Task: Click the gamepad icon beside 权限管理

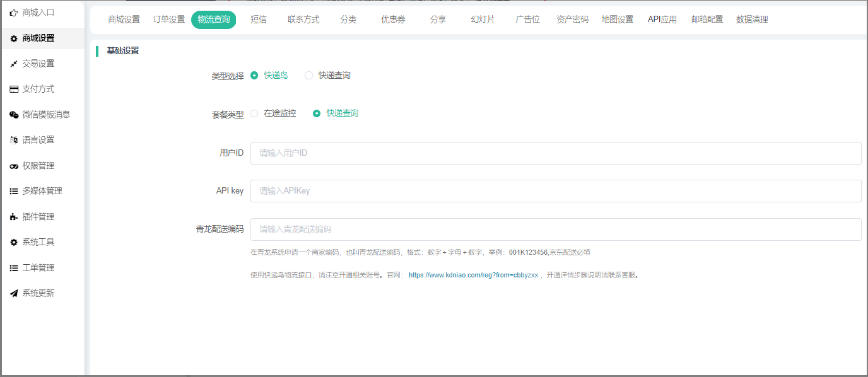Action: click(x=14, y=166)
